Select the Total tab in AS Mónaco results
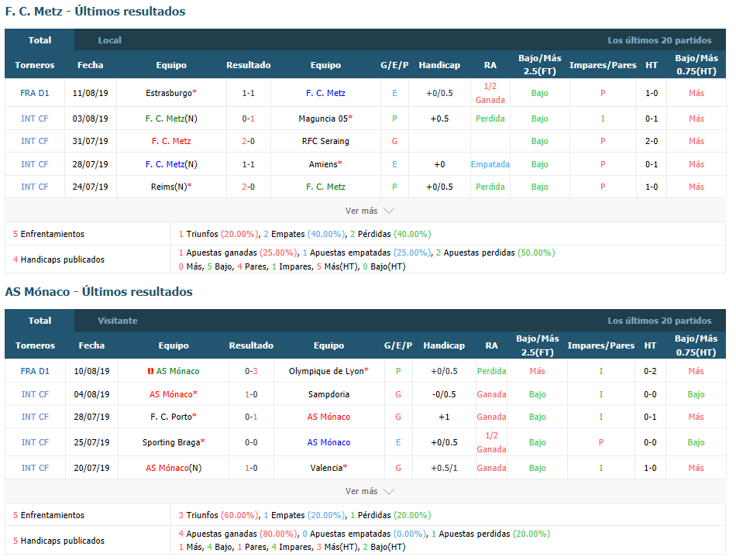 (40, 321)
